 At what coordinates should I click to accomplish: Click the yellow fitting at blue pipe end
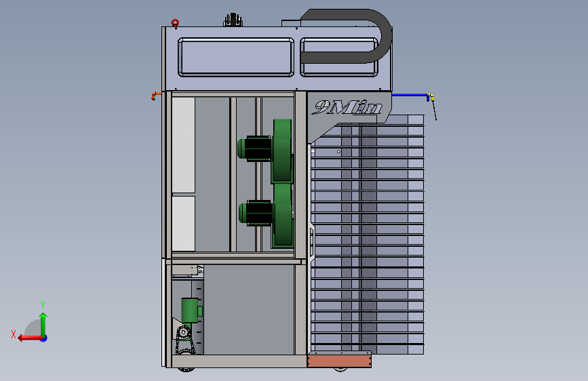point(431,98)
